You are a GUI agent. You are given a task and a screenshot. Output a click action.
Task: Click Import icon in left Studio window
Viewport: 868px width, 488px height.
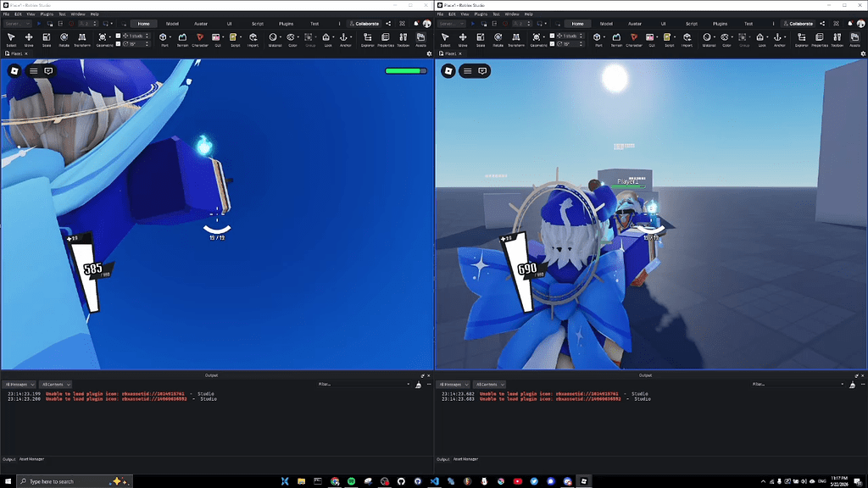253,39
